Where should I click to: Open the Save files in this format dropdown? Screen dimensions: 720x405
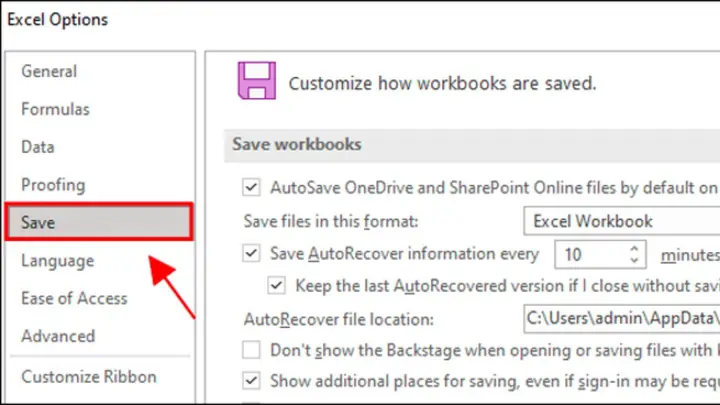click(x=622, y=221)
